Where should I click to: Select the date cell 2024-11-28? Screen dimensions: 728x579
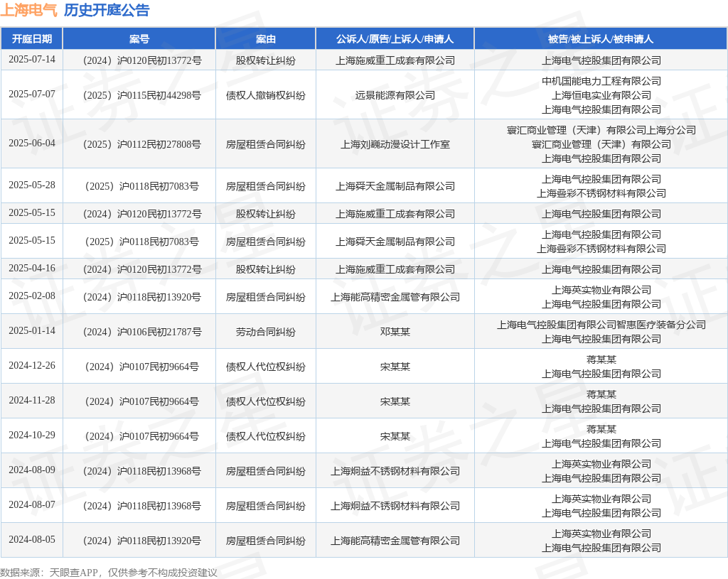(x=31, y=401)
